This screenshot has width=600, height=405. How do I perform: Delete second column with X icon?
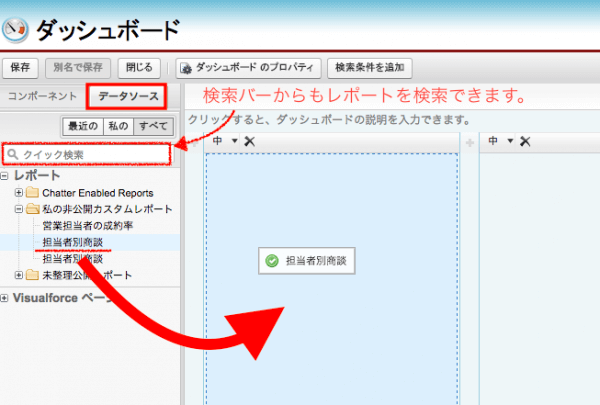tap(525, 141)
